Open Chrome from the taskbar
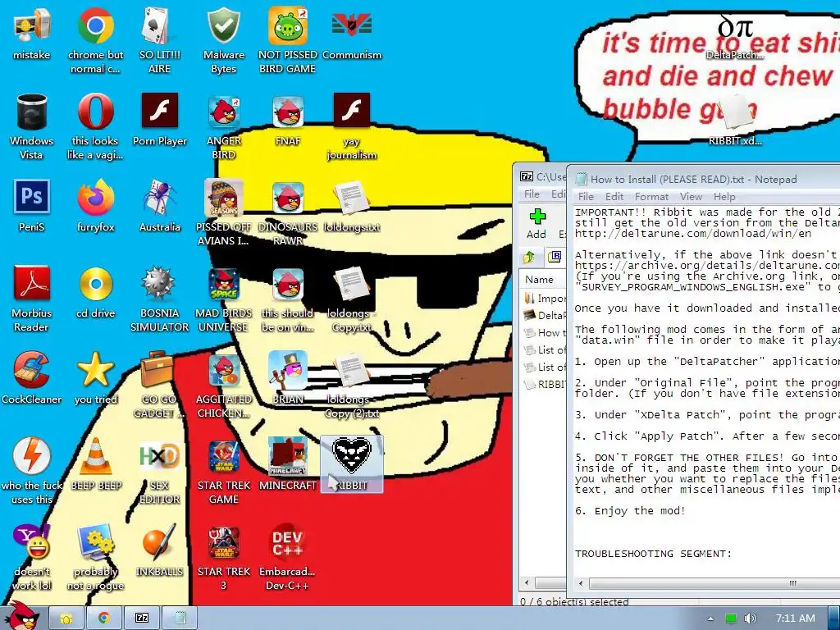The width and height of the screenshot is (840, 630). click(x=104, y=619)
